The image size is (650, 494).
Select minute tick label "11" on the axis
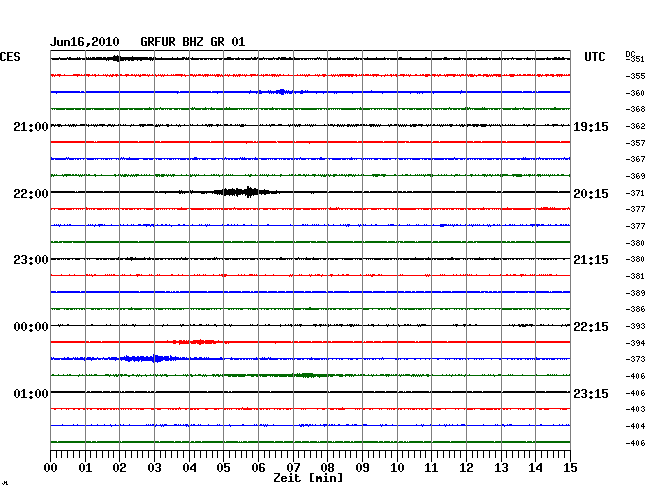click(431, 468)
